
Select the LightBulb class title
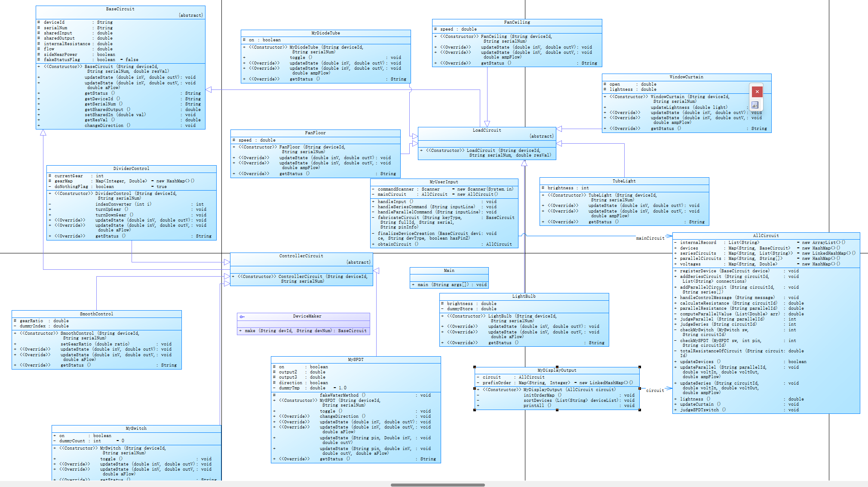524,296
